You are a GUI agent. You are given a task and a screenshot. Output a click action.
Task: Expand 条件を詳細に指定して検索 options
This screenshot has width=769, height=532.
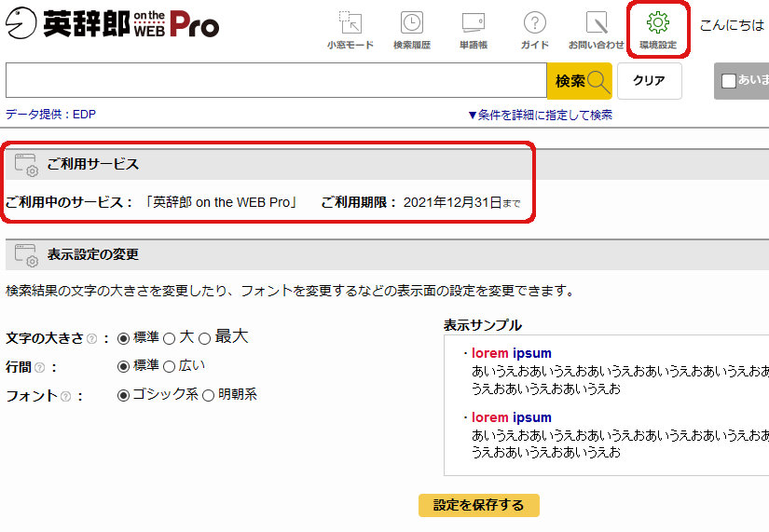[x=540, y=115]
